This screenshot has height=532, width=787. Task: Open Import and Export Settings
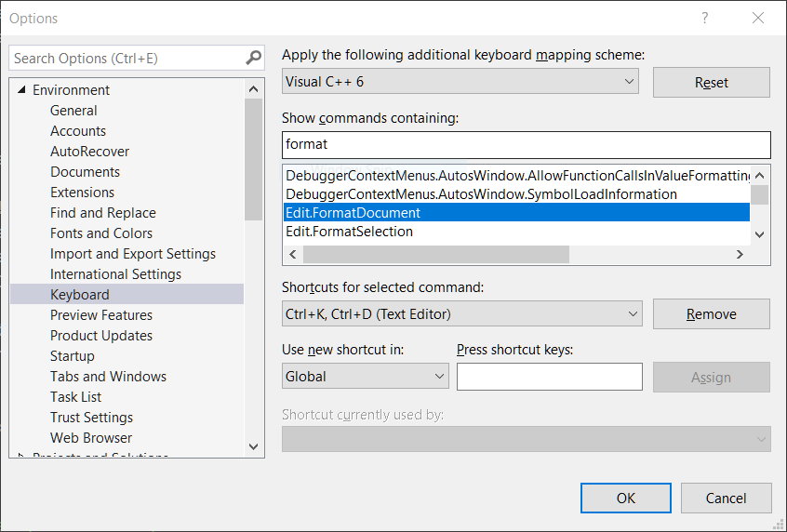pyautogui.click(x=133, y=254)
